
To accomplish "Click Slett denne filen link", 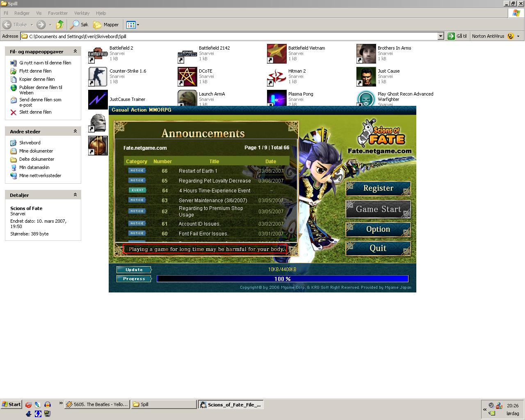I will click(x=35, y=112).
